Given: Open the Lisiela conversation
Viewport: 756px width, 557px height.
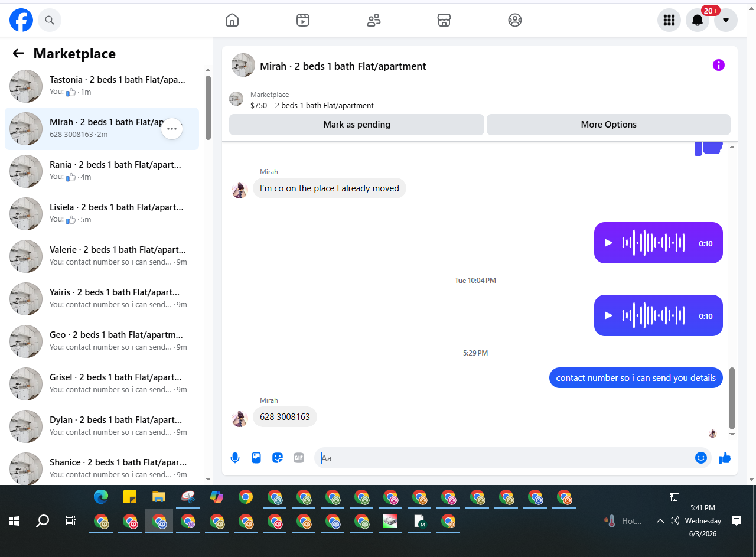Looking at the screenshot, I should click(102, 214).
